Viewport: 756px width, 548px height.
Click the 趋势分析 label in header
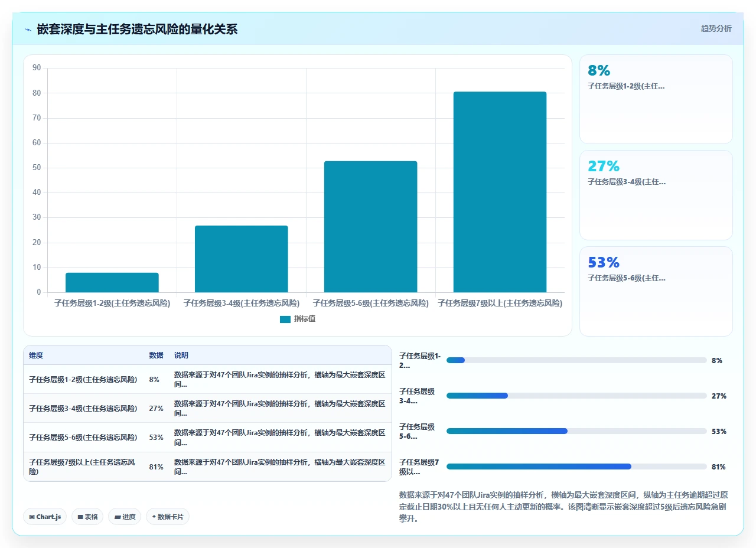pos(716,28)
